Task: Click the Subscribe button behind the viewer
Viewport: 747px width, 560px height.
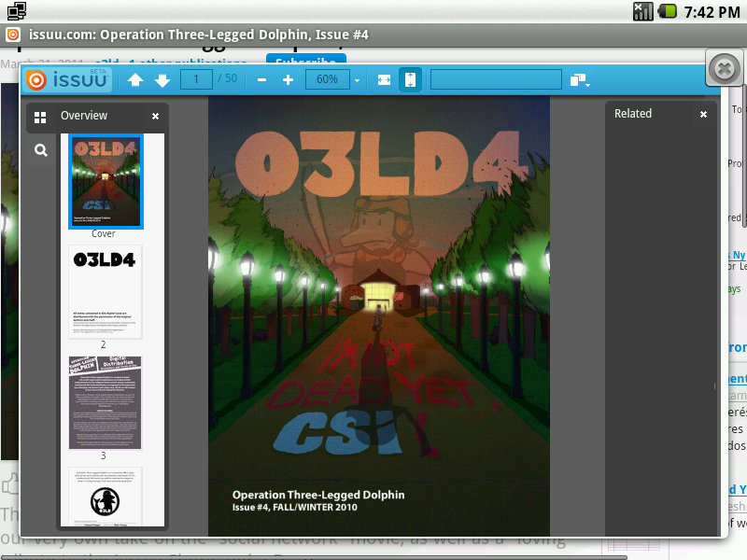Action: (x=306, y=60)
